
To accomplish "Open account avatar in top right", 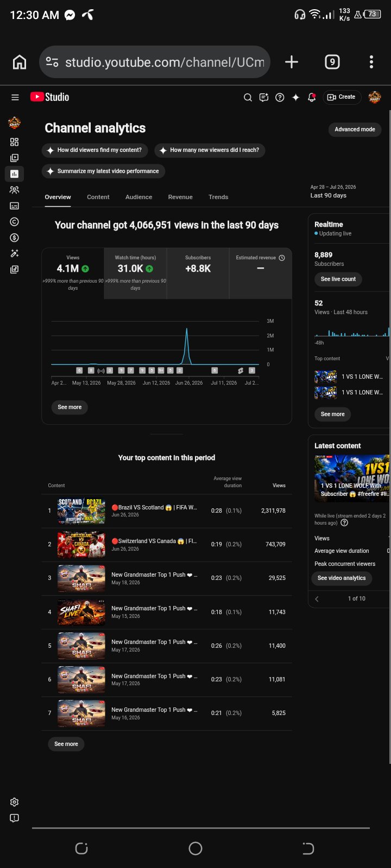I will (375, 97).
